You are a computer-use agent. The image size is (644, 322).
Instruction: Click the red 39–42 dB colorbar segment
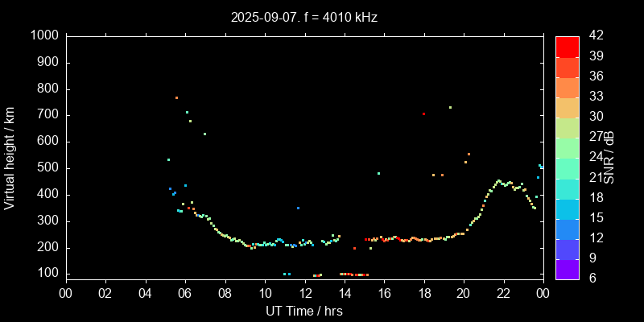click(x=568, y=46)
